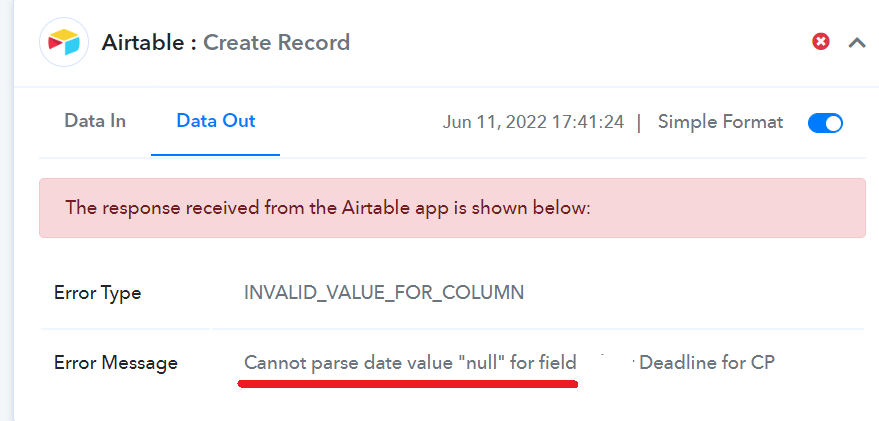Select the INVALID_VALUE_FOR_COLUMN value text
Image resolution: width=879 pixels, height=421 pixels.
click(384, 293)
